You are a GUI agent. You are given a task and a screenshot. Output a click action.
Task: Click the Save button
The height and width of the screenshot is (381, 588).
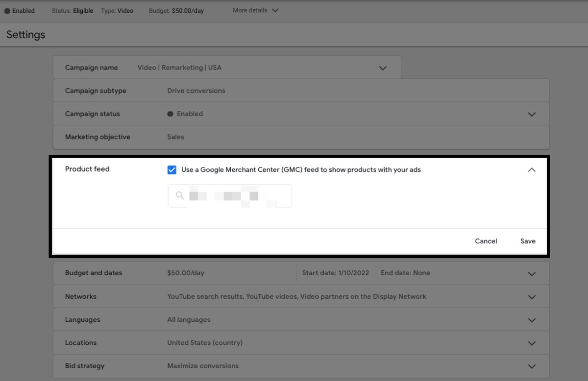tap(528, 241)
